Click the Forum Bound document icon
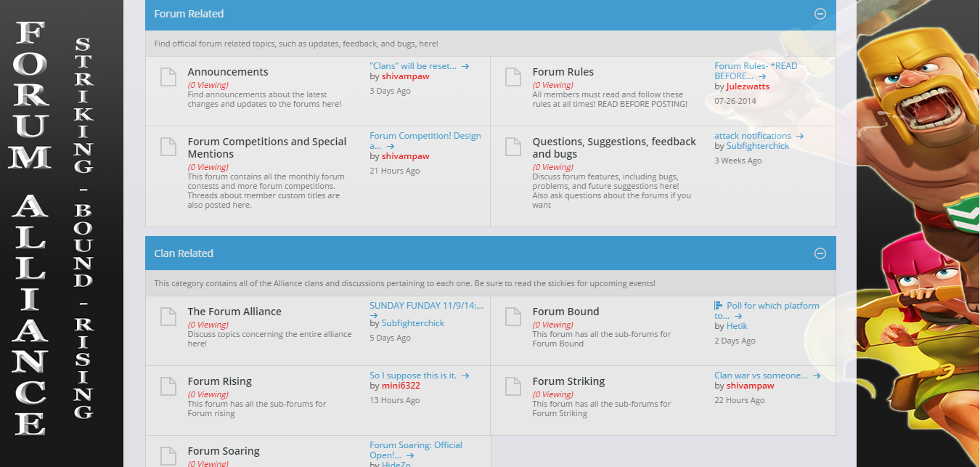This screenshot has height=467, width=980. coord(513,316)
